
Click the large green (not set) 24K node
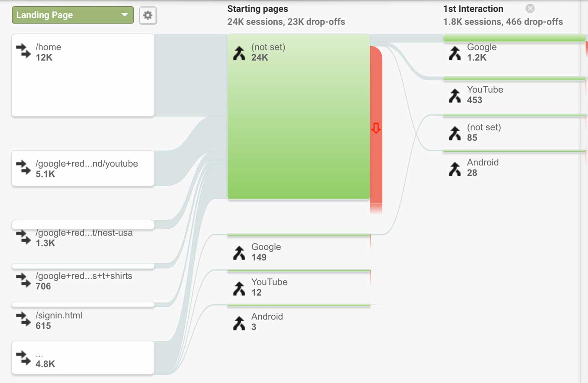(x=299, y=116)
